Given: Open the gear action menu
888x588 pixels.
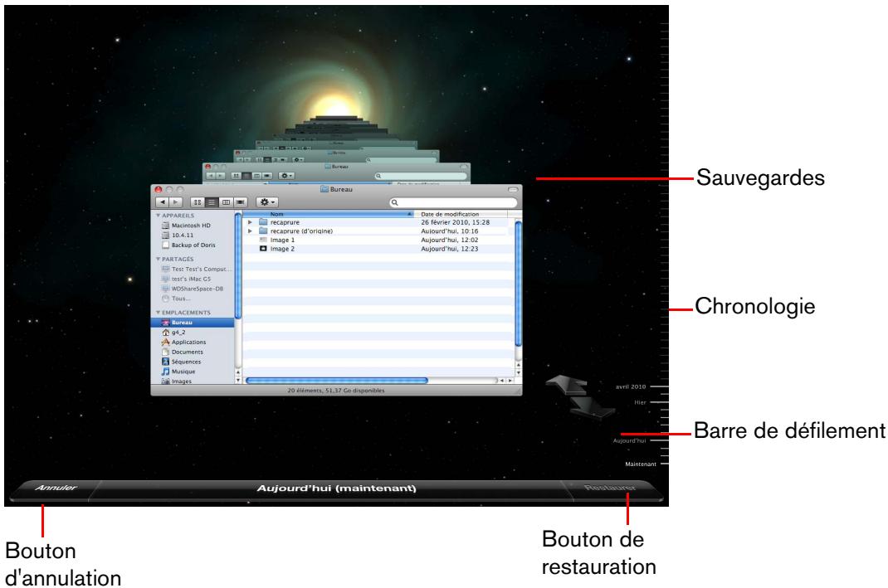Looking at the screenshot, I should click(267, 202).
